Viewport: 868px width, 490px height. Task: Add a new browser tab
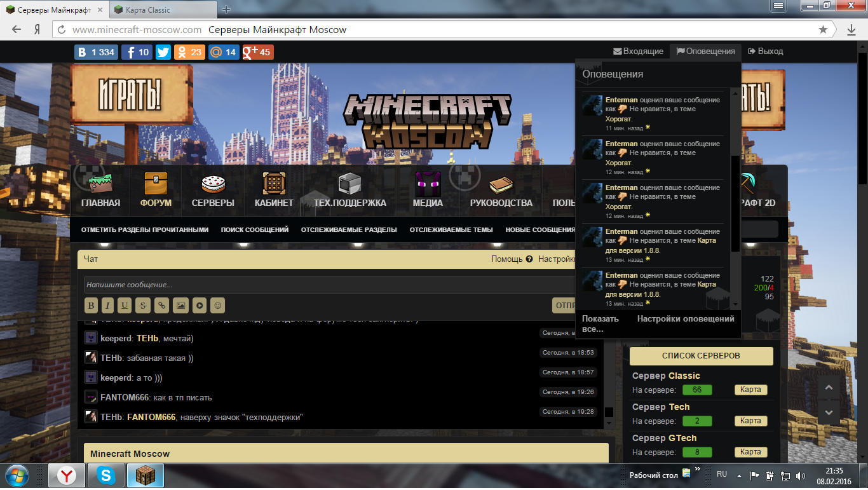click(x=226, y=10)
